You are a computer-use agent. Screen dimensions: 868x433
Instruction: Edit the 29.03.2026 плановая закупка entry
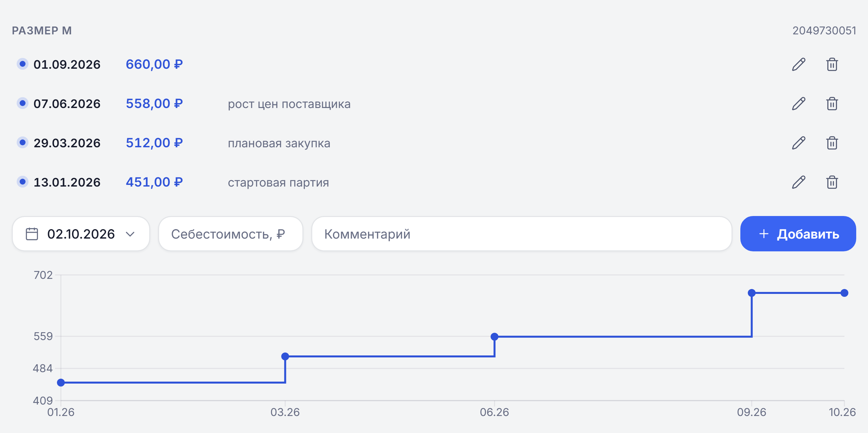tap(798, 143)
